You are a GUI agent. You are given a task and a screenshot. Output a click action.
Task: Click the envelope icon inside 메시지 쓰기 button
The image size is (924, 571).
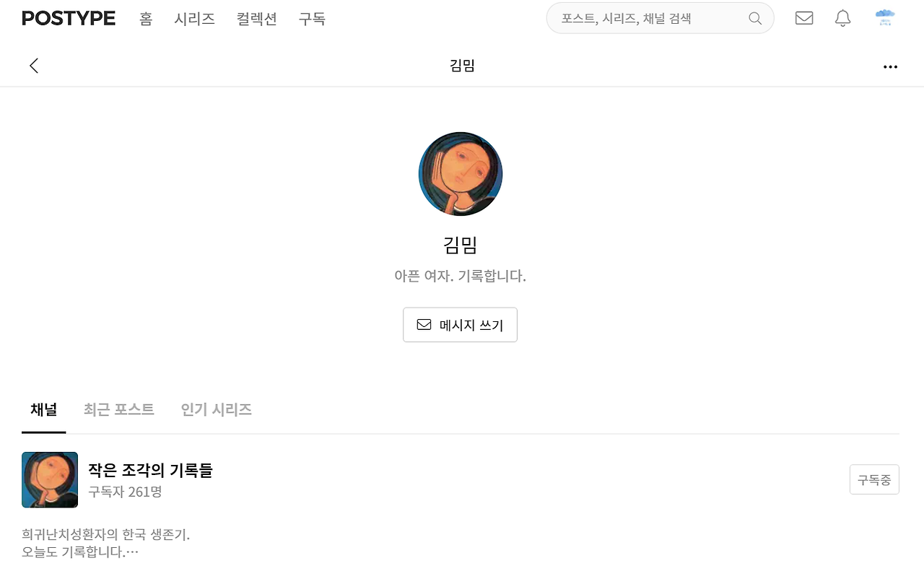pyautogui.click(x=423, y=324)
